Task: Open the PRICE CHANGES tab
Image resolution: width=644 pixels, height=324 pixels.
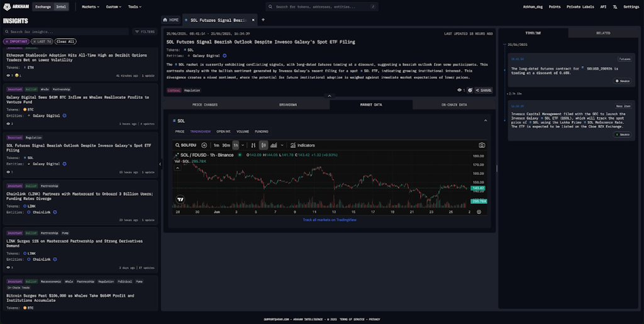Action: 204,104
